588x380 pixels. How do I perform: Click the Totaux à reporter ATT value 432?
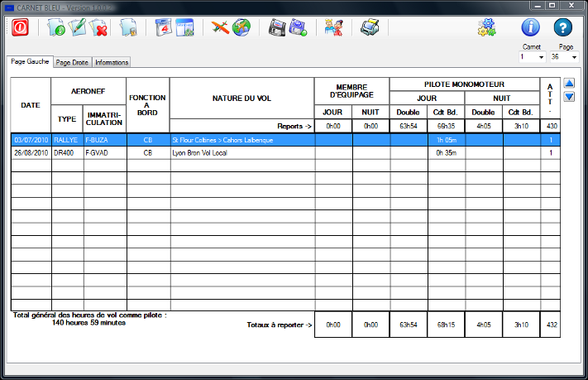click(552, 325)
